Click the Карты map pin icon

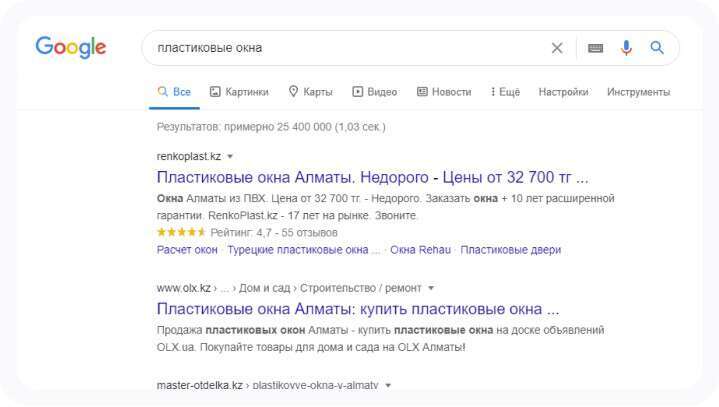[293, 91]
